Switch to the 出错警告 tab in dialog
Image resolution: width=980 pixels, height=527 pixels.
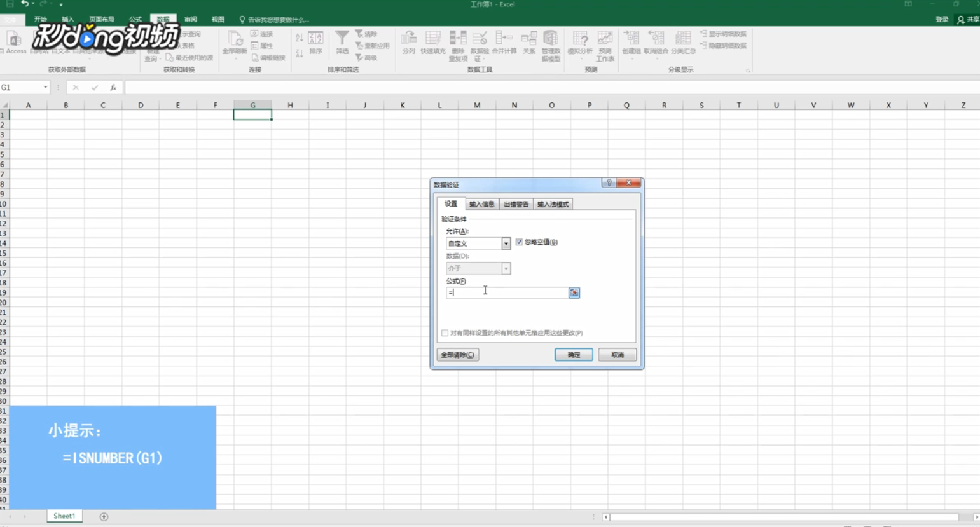pyautogui.click(x=516, y=204)
